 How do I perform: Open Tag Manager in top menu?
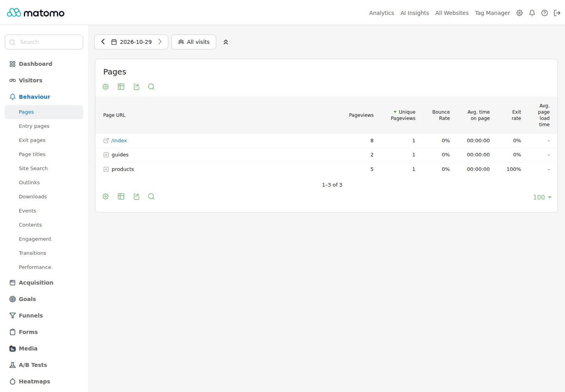(492, 13)
